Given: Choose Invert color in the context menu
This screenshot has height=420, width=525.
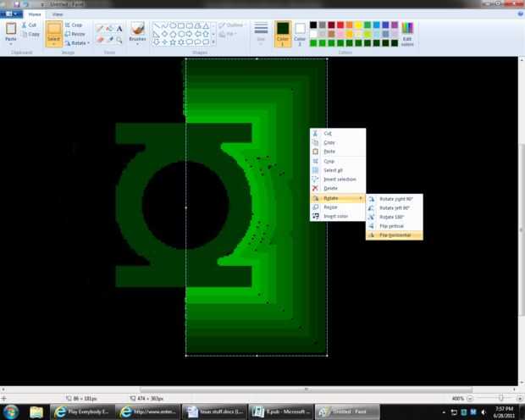Looking at the screenshot, I should [338, 217].
